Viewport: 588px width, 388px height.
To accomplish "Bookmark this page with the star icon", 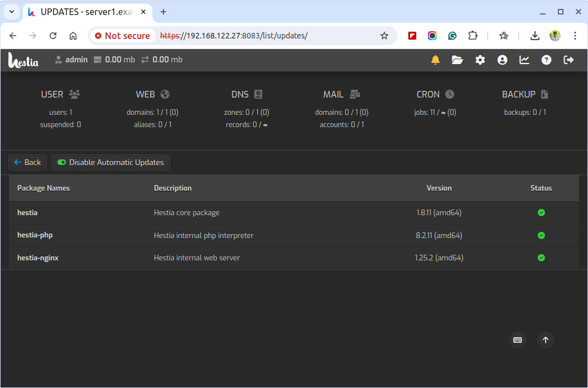I will tap(384, 36).
